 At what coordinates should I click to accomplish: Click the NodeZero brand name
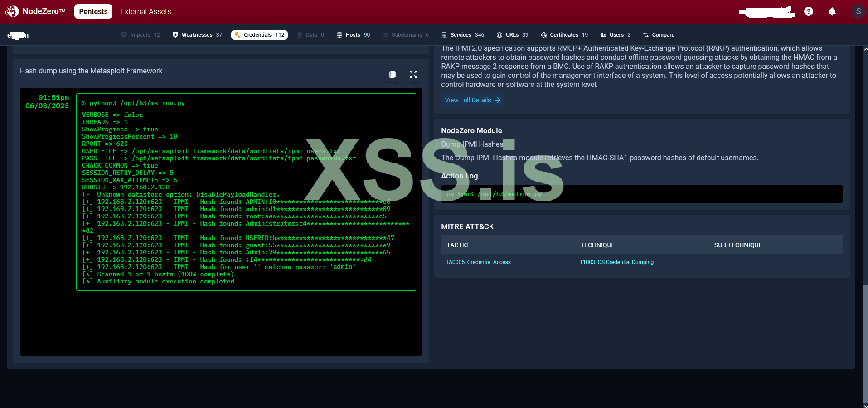tap(44, 11)
